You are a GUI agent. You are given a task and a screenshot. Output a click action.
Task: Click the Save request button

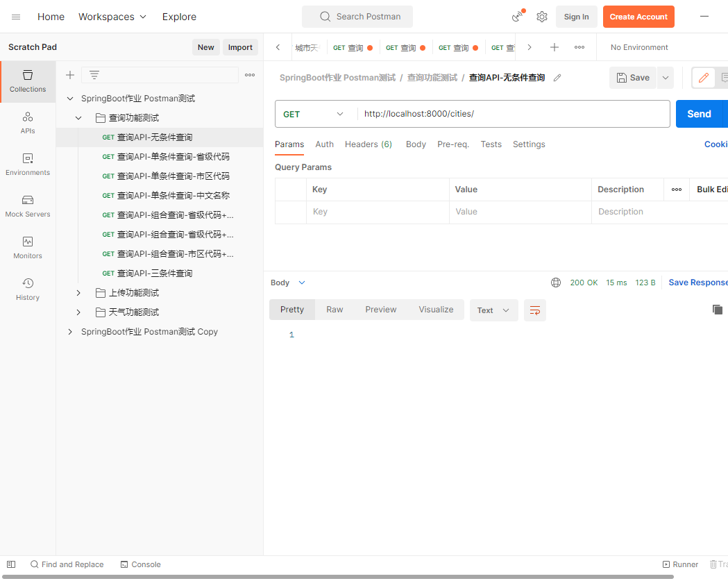click(632, 78)
